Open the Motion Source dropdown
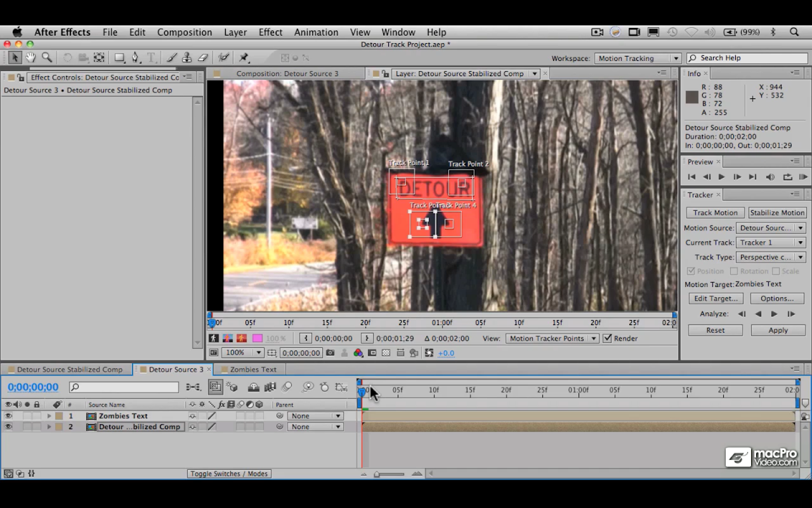The image size is (812, 508). point(771,228)
